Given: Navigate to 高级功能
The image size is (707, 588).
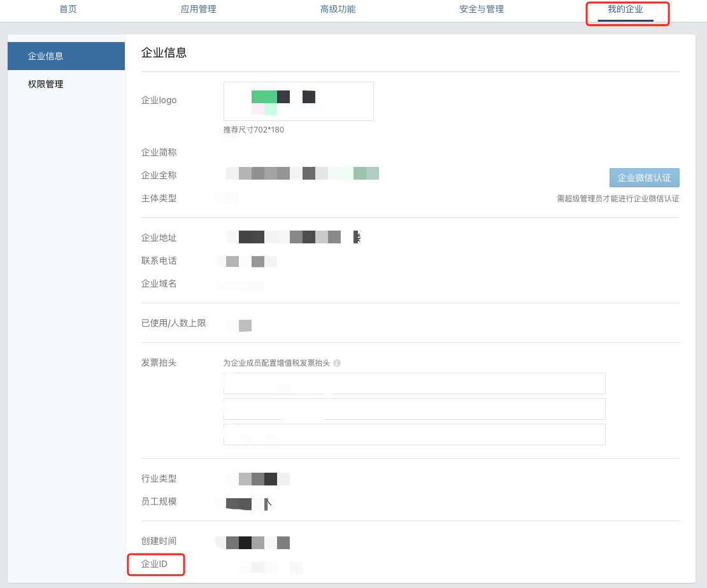Looking at the screenshot, I should [338, 10].
